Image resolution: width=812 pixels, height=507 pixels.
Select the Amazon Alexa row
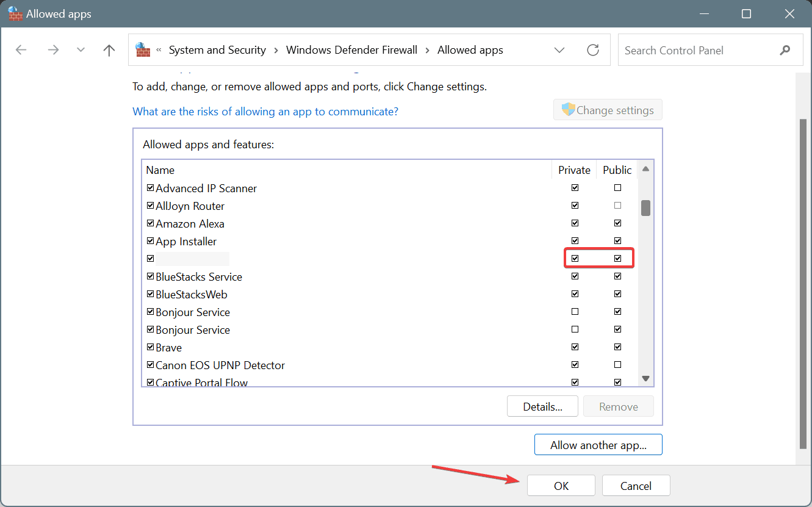pyautogui.click(x=390, y=223)
